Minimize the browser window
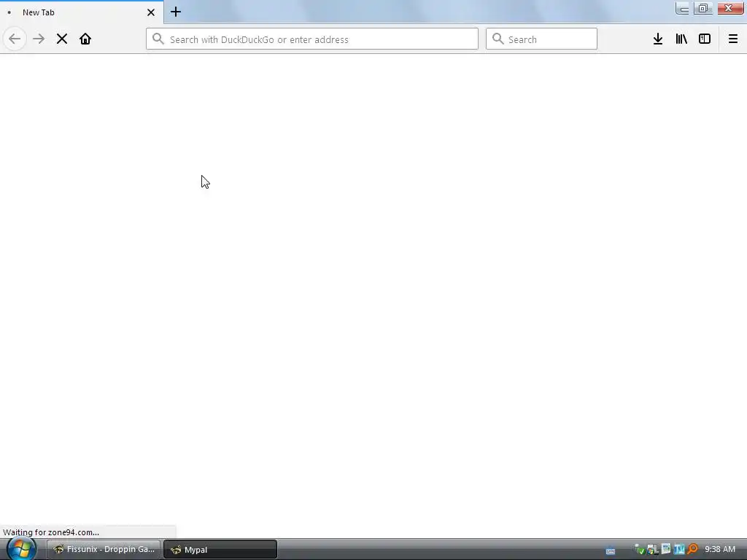The width and height of the screenshot is (747, 560). tap(683, 9)
